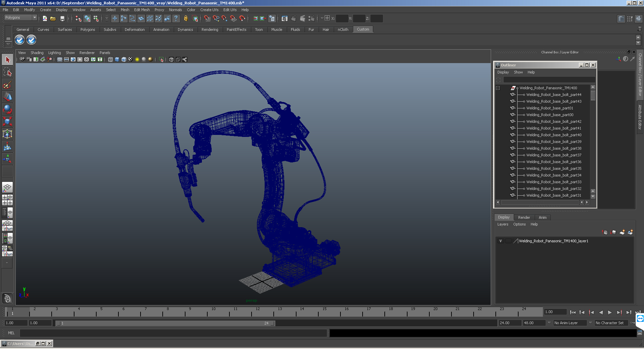Toggle the layer1 display type box

tap(508, 241)
